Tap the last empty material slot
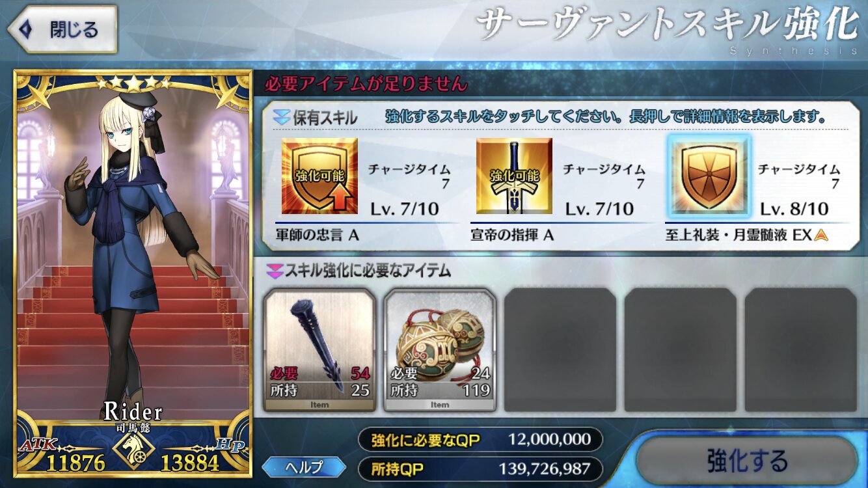Image resolution: width=868 pixels, height=488 pixels. click(x=801, y=350)
